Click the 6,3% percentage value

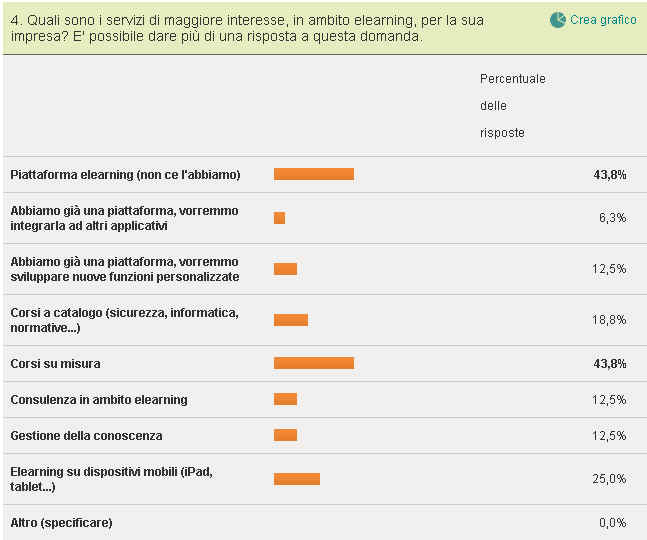point(612,218)
